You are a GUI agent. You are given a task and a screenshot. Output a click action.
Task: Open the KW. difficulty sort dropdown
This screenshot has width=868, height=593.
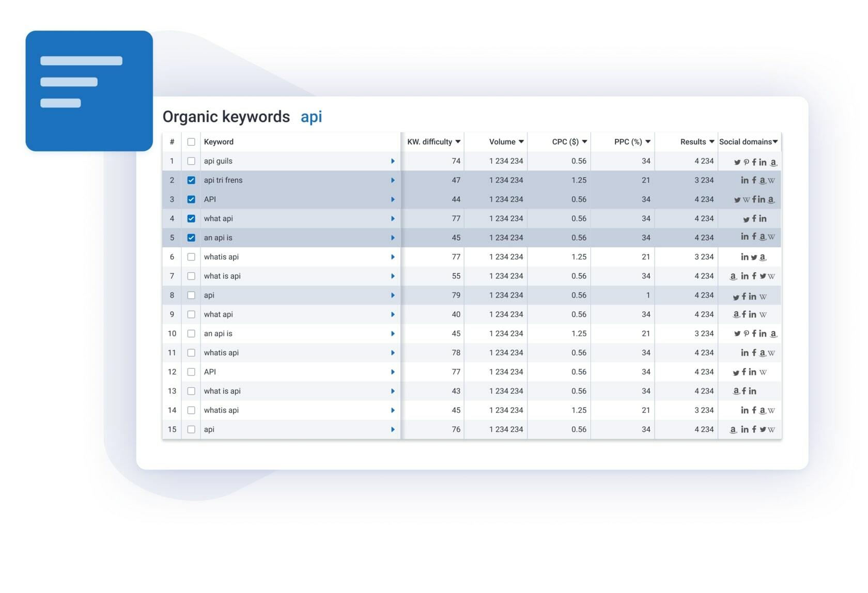(458, 142)
